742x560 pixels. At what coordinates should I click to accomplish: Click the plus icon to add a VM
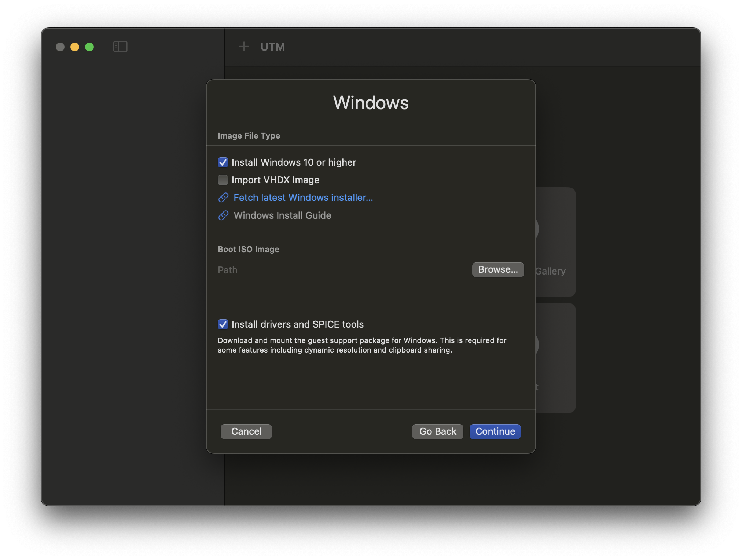point(244,47)
